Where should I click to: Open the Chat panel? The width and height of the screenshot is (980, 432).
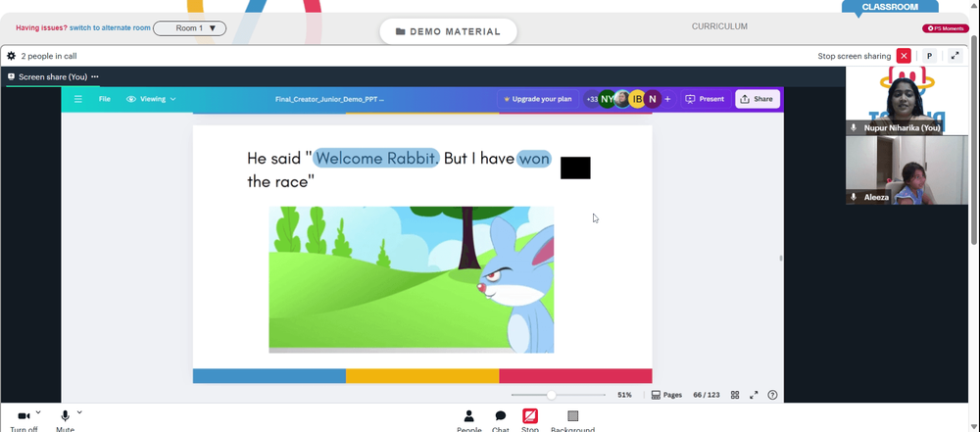[x=501, y=420]
